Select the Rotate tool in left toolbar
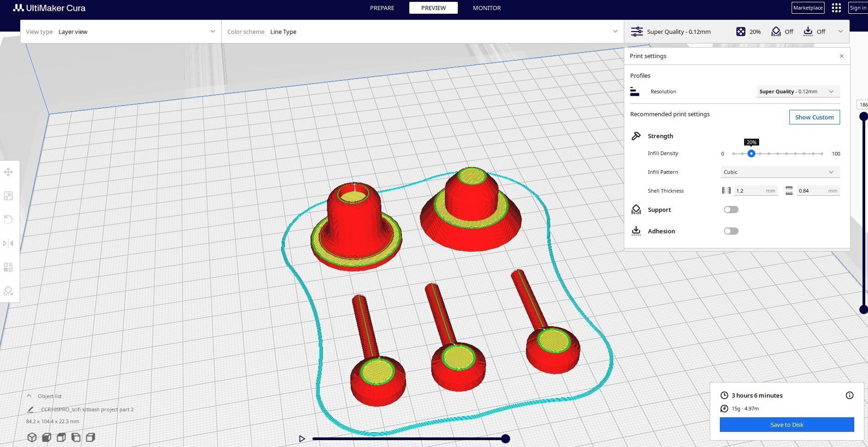This screenshot has width=868, height=447. [x=8, y=220]
